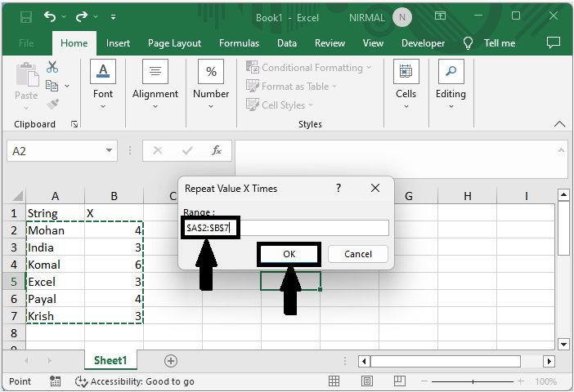Click Cancel in Repeat Value dialog

357,254
